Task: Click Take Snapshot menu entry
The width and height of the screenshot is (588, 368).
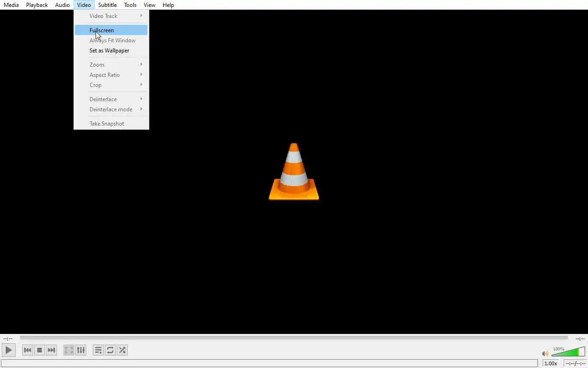Action: (111, 123)
